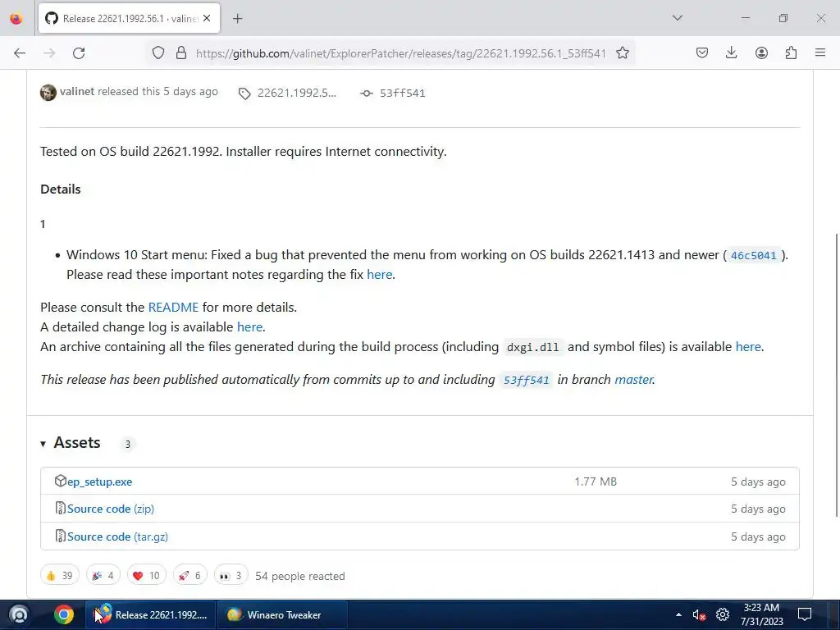The width and height of the screenshot is (840, 630).
Task: Click the zip file icon beside Source code (zip)
Action: (61, 508)
